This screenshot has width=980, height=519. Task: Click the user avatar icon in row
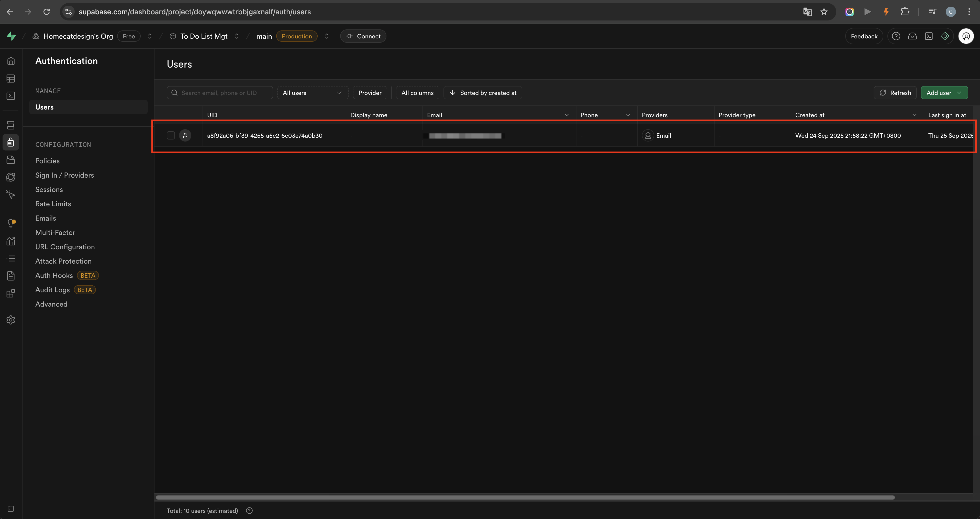[185, 136]
